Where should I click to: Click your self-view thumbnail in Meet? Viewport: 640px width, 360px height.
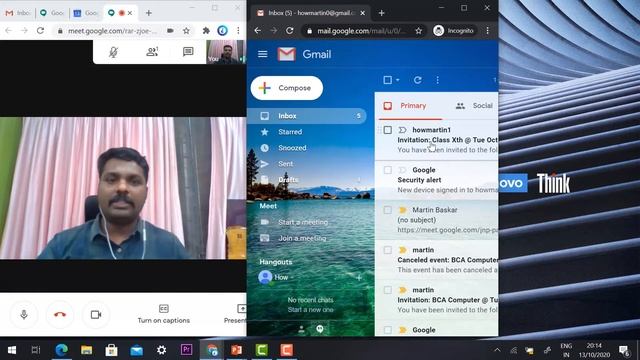tap(226, 52)
